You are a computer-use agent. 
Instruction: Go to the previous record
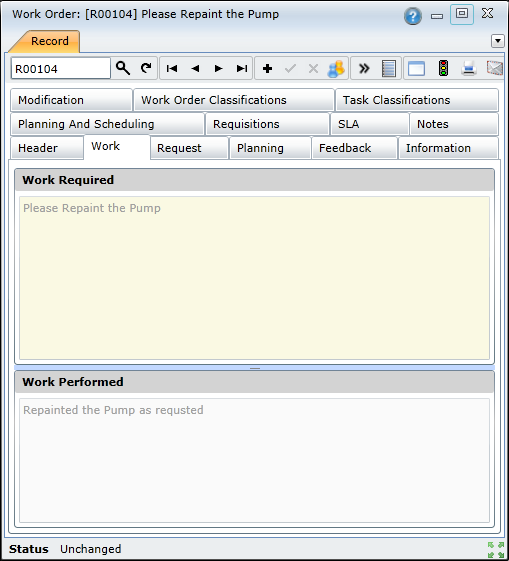click(195, 68)
